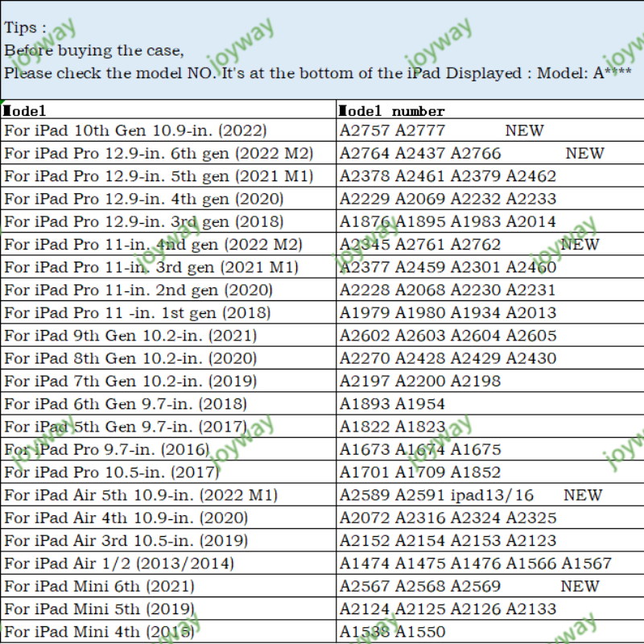
Task: Select 'For iPad Pro 11-in. 4nd gen (2022 M2)'
Action: (x=168, y=245)
